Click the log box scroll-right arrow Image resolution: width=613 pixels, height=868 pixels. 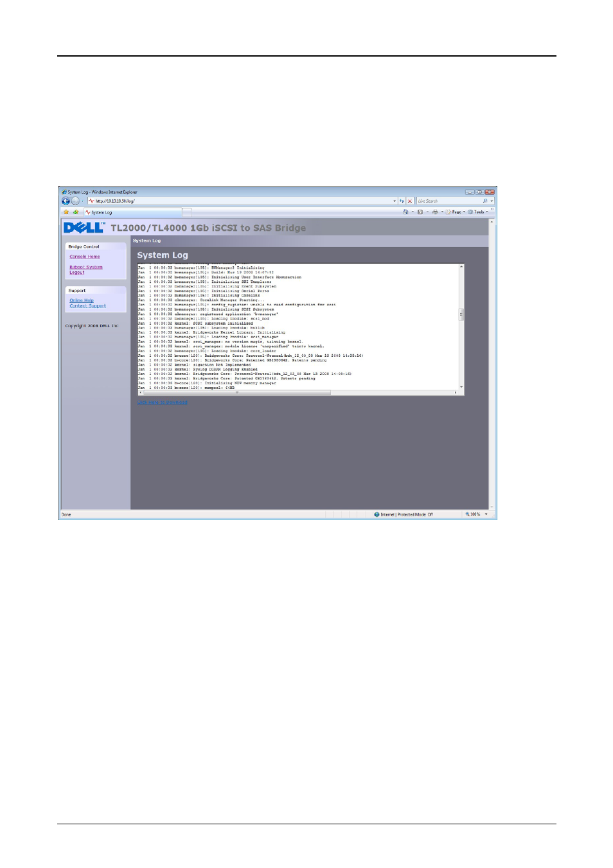(x=456, y=392)
